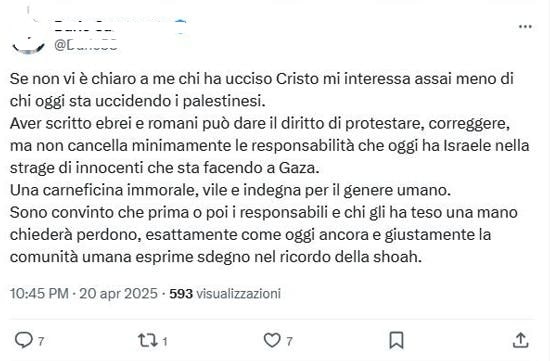
Task: Click the date 20 apr 2025
Action: pos(119,293)
